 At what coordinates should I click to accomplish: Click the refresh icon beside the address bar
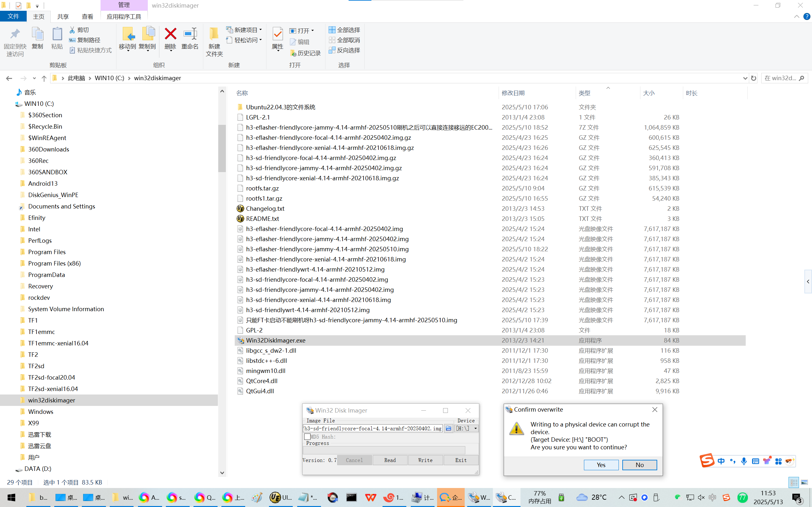754,78
